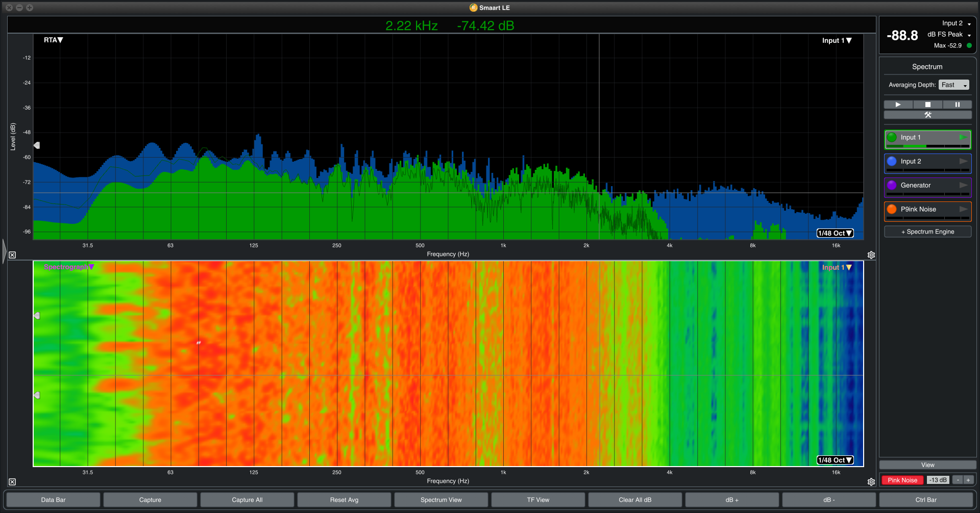Add a new Spectrum Engine
980x513 pixels.
coord(927,232)
